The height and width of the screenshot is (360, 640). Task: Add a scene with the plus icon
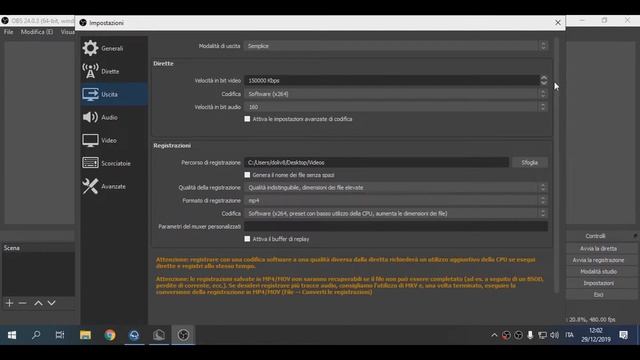pyautogui.click(x=9, y=303)
